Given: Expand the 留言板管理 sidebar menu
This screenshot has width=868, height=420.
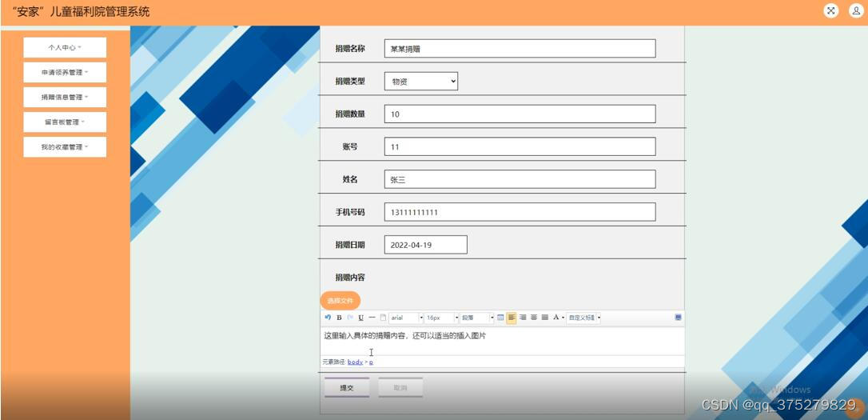Looking at the screenshot, I should [65, 122].
